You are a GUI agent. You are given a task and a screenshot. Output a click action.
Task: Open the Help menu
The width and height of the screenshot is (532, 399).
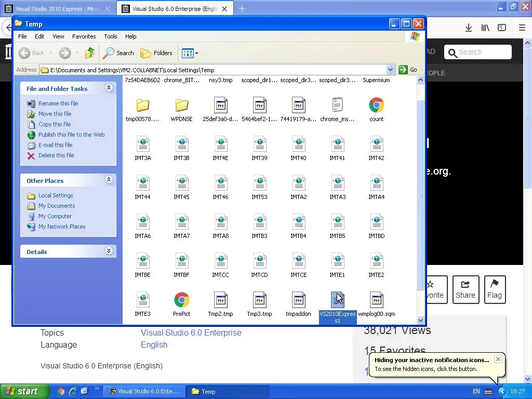point(130,36)
